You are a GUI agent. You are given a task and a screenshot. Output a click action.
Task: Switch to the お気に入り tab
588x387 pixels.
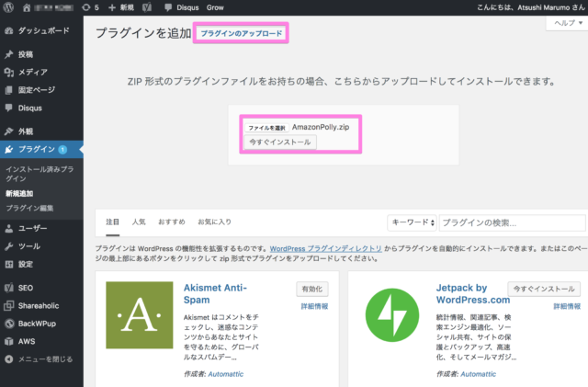(214, 222)
